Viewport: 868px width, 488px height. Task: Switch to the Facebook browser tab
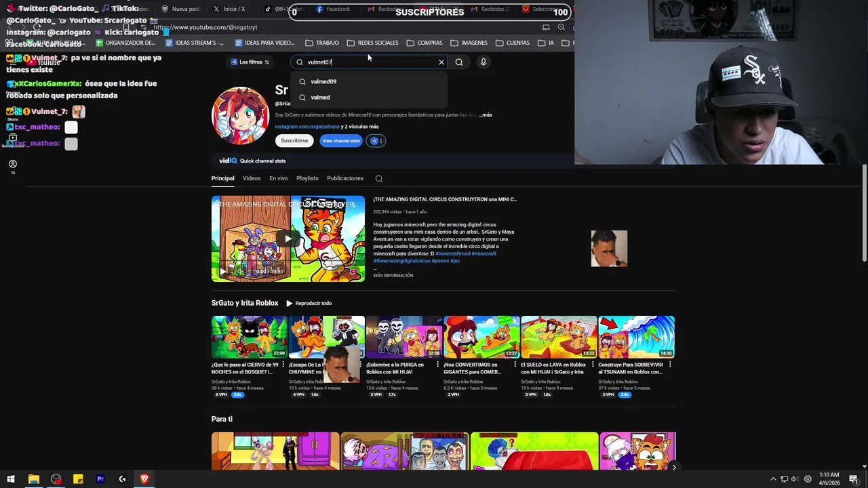point(334,9)
